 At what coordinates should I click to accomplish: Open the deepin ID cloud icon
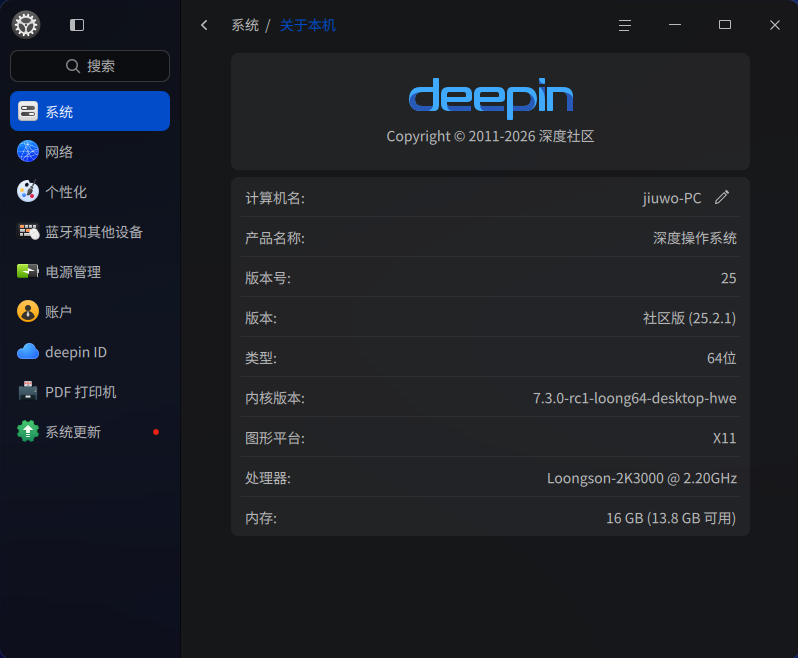coord(27,352)
